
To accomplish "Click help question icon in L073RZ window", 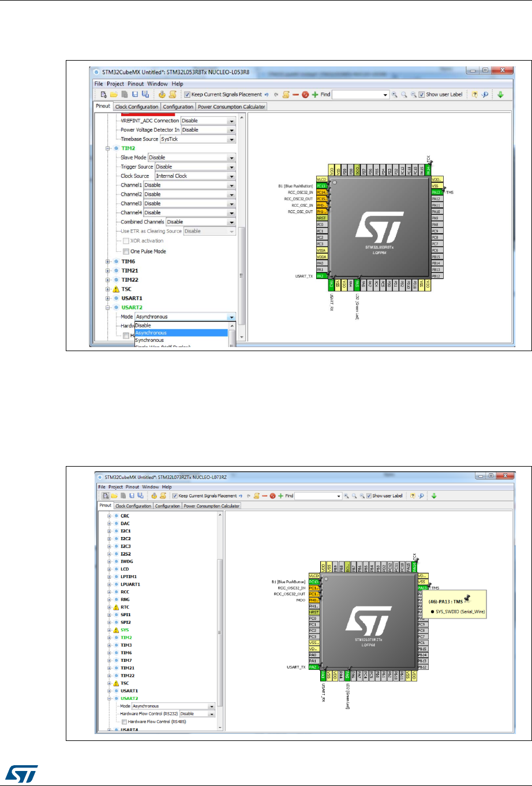I will click(414, 496).
